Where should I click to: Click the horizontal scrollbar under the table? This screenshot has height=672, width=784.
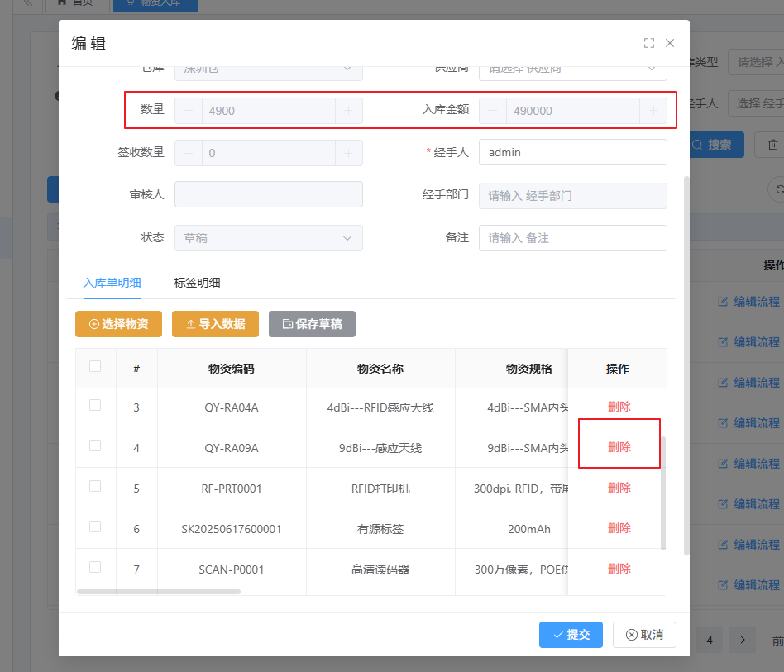(x=158, y=592)
